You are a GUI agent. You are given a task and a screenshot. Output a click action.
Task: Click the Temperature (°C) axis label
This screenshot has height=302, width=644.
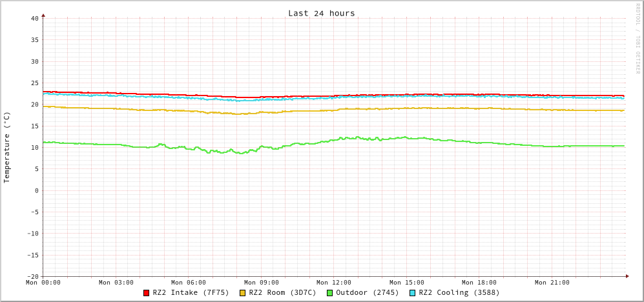pyautogui.click(x=7, y=147)
